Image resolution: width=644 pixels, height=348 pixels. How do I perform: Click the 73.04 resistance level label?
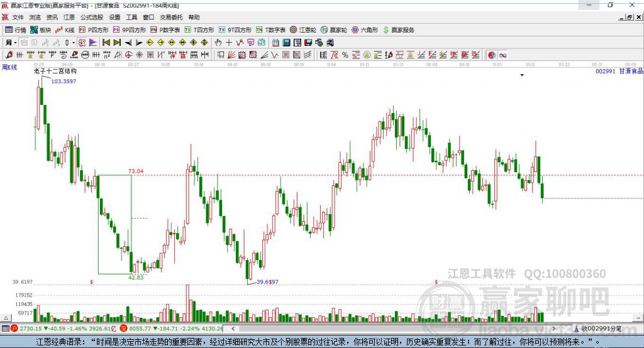[136, 171]
